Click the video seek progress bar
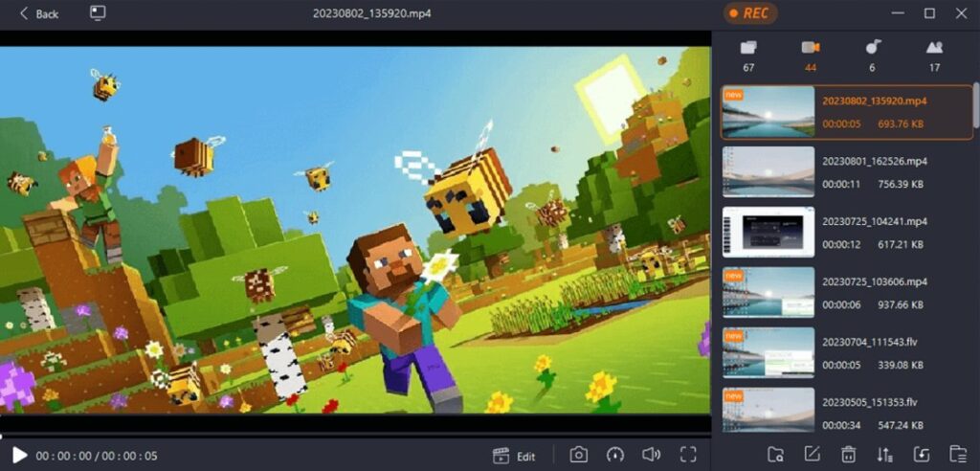The height and width of the screenshot is (471, 980). pos(356,436)
